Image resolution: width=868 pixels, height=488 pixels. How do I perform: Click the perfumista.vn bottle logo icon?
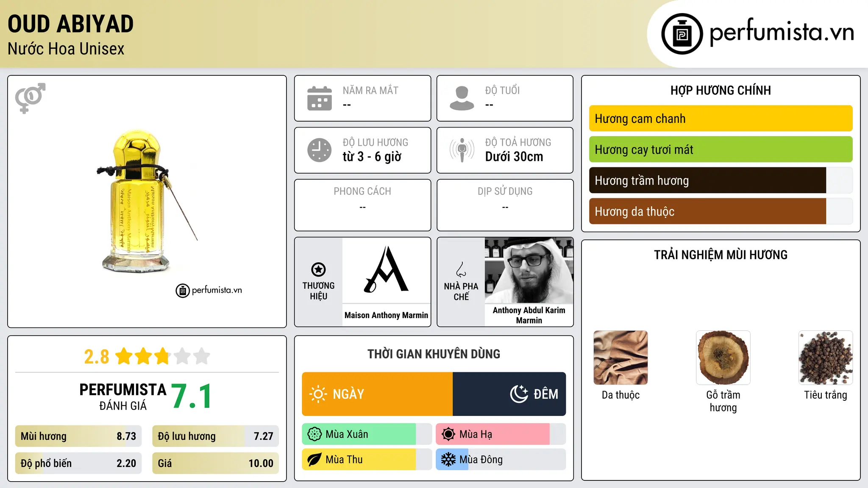[682, 34]
